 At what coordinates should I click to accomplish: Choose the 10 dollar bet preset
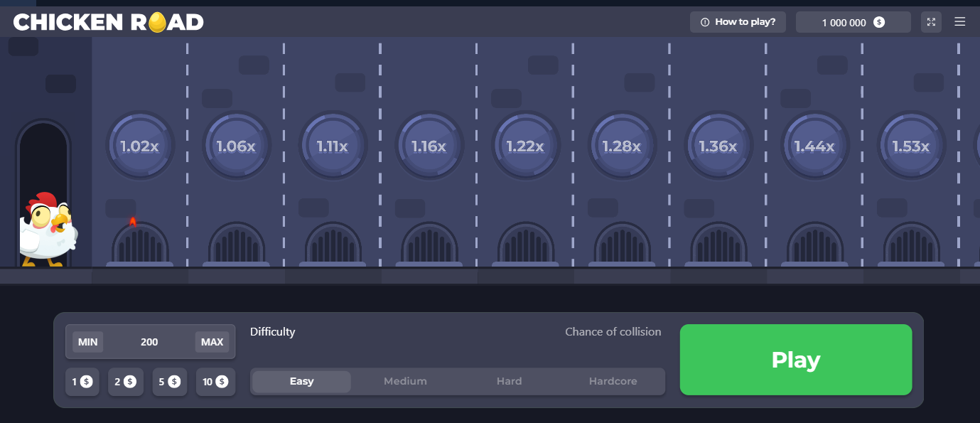pos(215,382)
